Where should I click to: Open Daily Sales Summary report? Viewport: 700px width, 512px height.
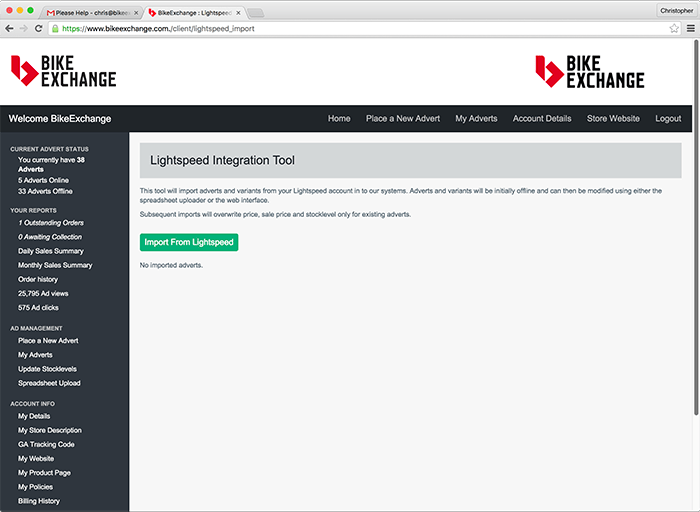click(51, 251)
